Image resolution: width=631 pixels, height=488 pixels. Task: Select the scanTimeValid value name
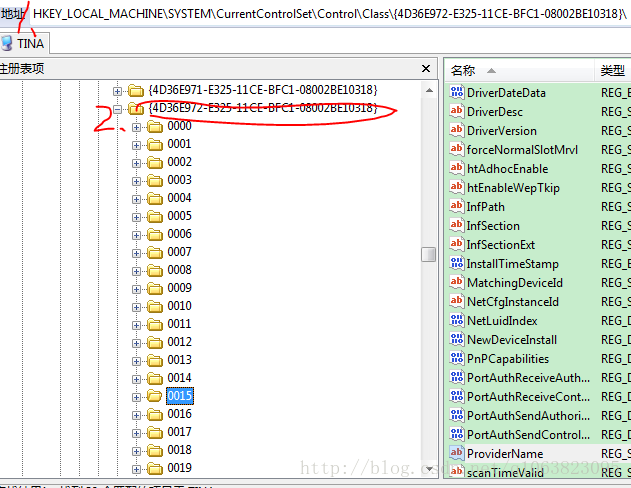click(505, 472)
